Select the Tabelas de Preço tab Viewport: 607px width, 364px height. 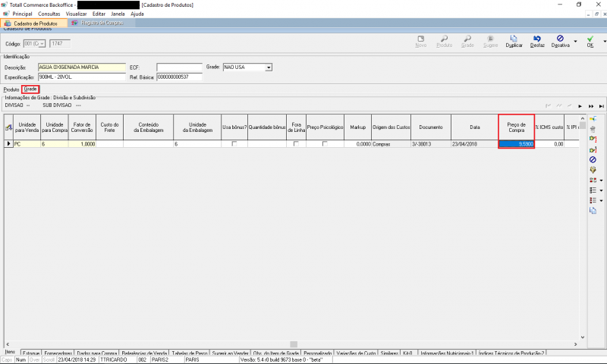(x=190, y=353)
